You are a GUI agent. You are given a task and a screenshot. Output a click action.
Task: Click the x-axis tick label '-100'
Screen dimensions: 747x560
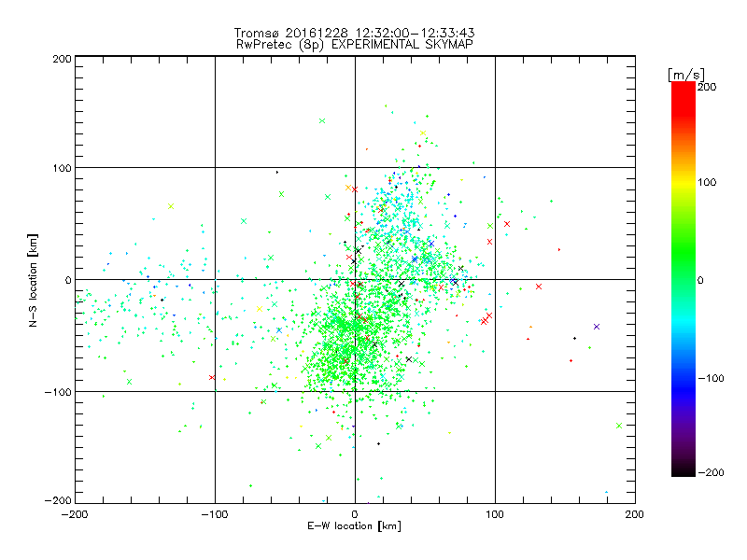pos(215,514)
